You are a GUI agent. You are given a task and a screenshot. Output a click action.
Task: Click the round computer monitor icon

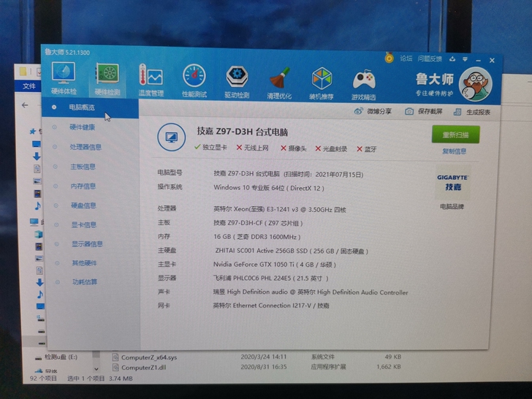click(171, 137)
